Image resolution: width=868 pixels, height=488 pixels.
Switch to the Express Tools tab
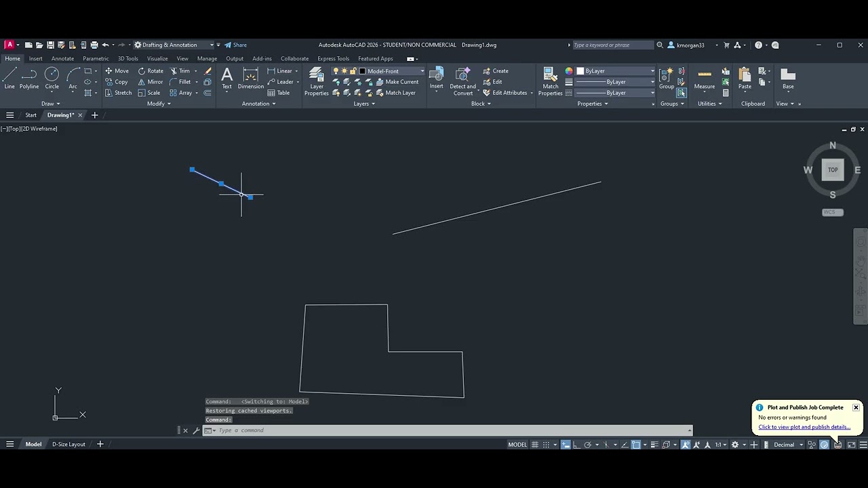333,58
